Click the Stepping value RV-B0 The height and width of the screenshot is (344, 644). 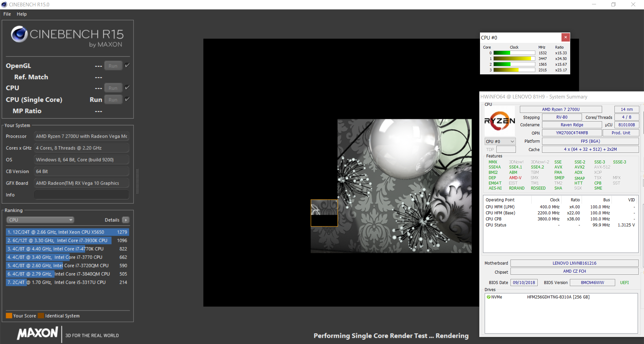(x=562, y=117)
